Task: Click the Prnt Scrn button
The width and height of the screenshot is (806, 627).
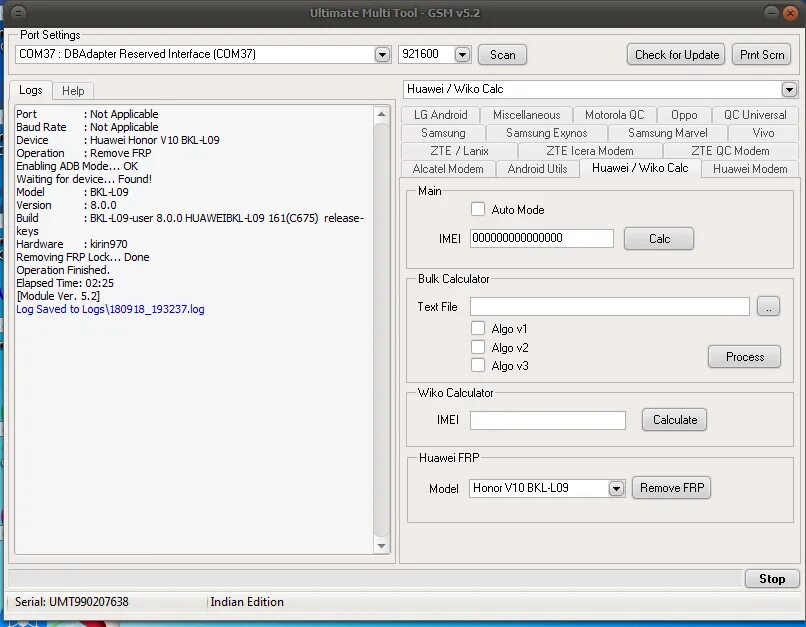Action: point(762,55)
